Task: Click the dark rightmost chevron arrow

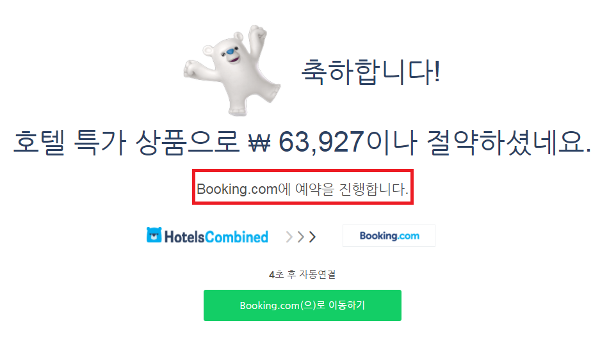Action: [312, 237]
